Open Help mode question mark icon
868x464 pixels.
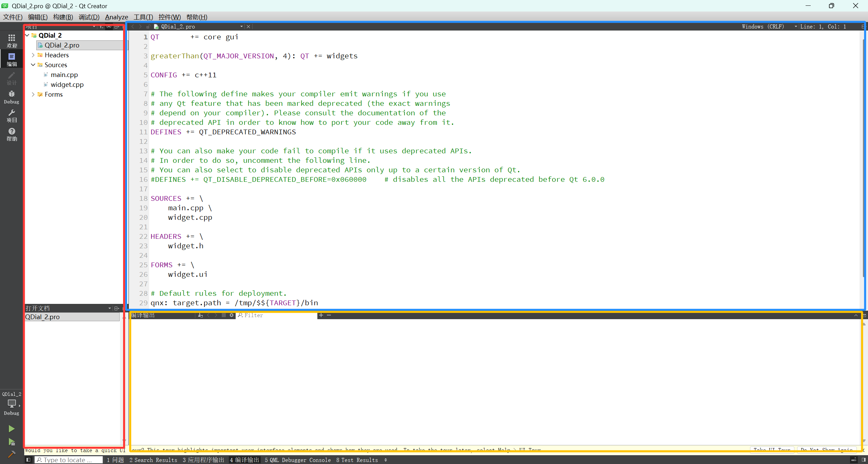pyautogui.click(x=12, y=134)
